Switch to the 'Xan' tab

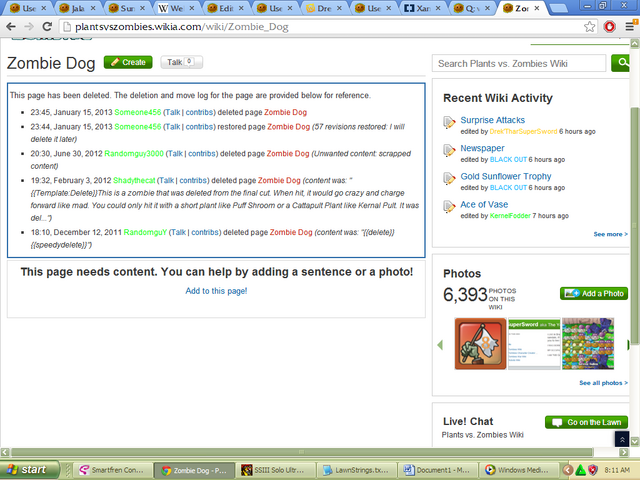coord(423,8)
